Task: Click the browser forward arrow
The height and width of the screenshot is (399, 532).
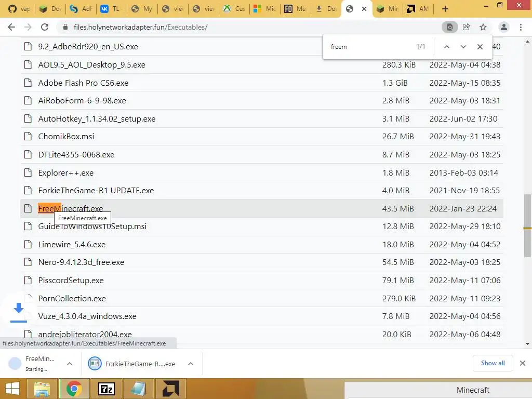Action: (28, 27)
